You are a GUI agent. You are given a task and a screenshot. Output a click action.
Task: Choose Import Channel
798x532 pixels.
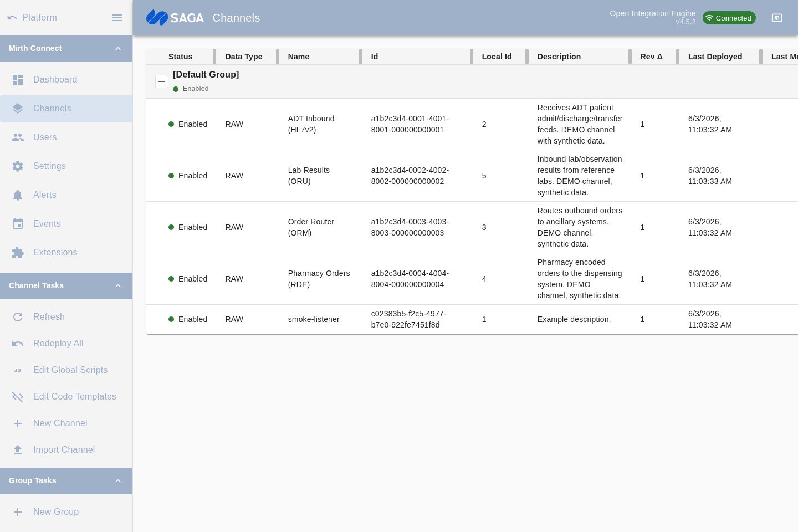[66, 450]
